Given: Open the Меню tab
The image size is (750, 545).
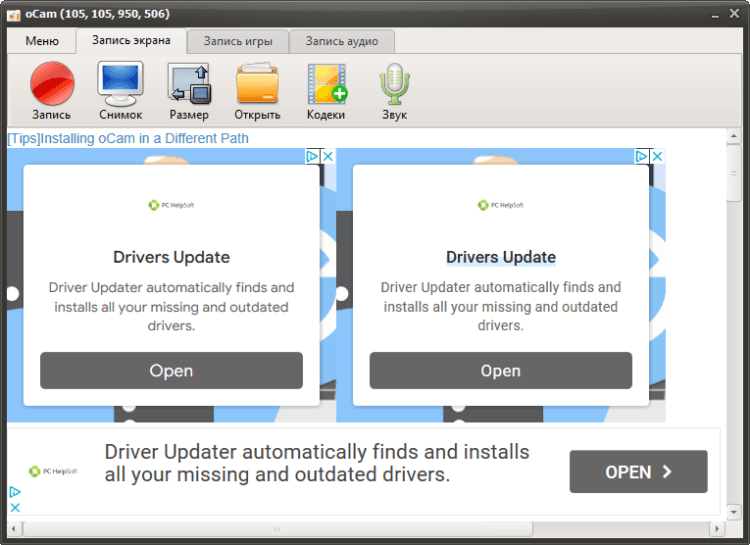Looking at the screenshot, I should [x=42, y=41].
